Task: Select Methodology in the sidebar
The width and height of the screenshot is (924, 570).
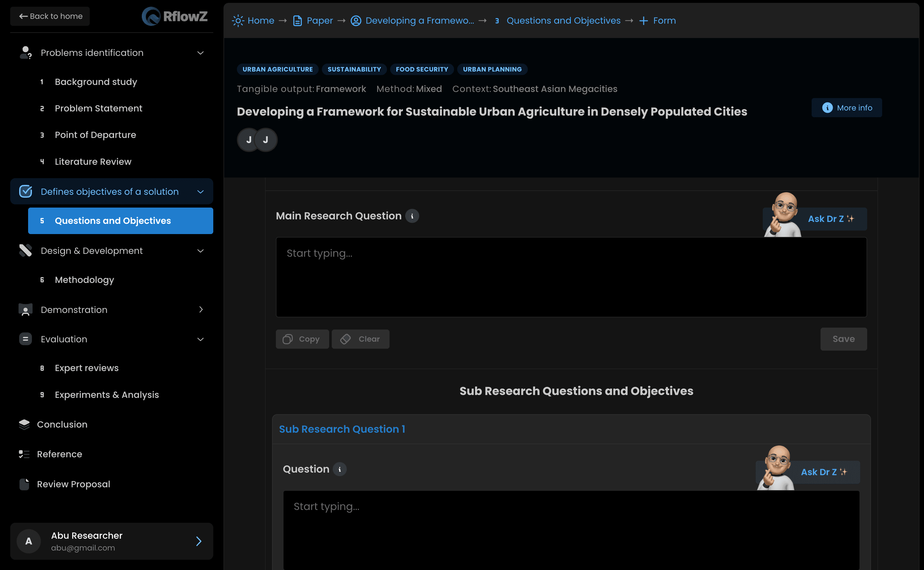Action: pos(84,280)
